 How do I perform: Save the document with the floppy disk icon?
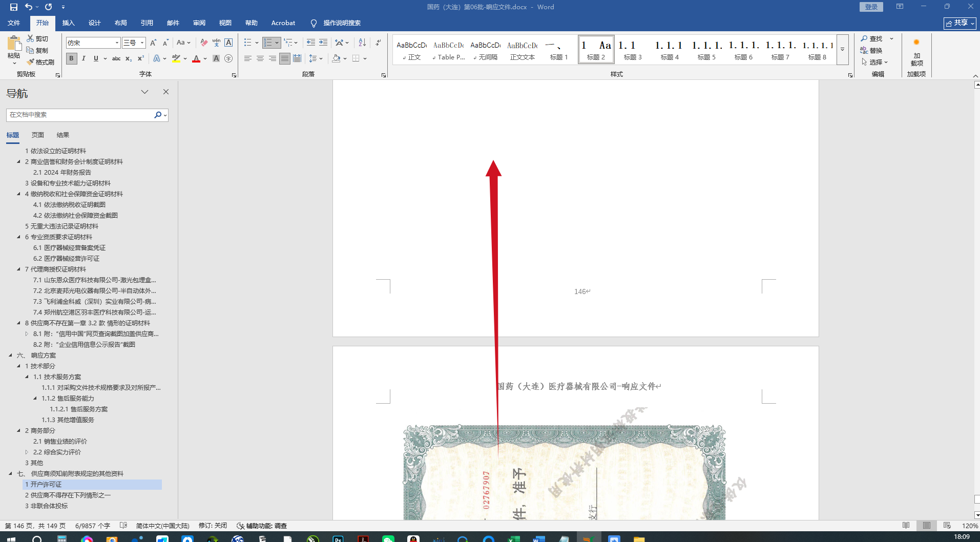coord(14,7)
